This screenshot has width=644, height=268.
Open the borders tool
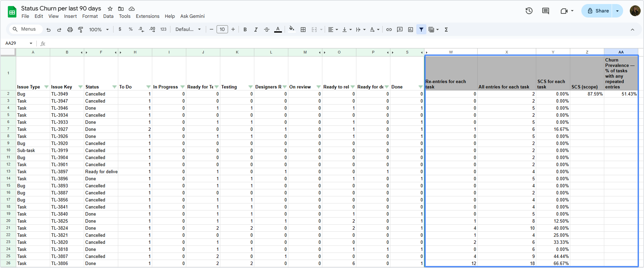click(303, 30)
